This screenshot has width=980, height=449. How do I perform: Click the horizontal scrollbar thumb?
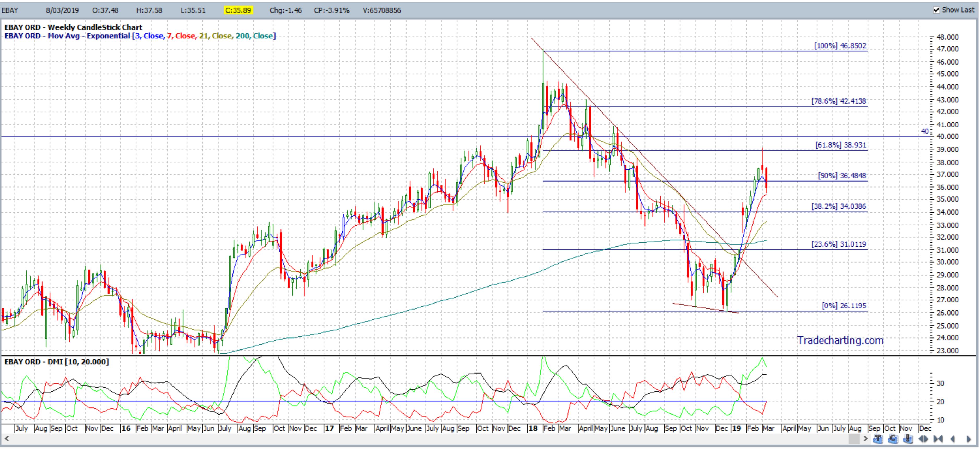[x=854, y=439]
